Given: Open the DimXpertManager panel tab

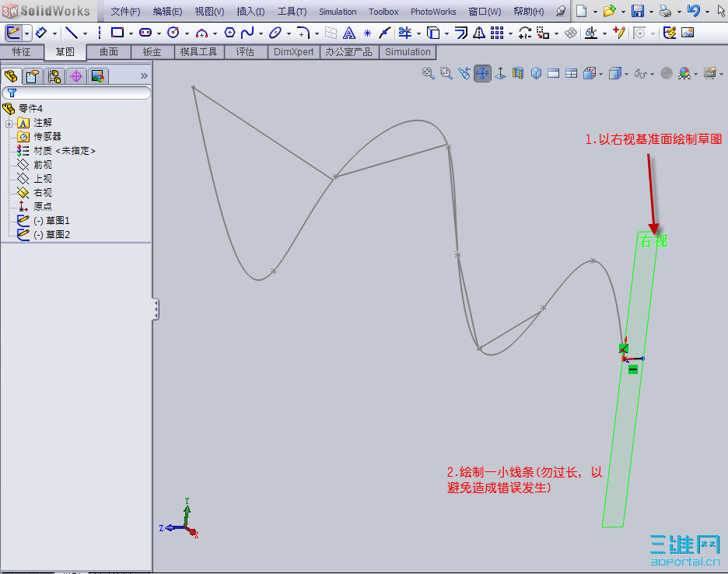Looking at the screenshot, I should (x=76, y=76).
